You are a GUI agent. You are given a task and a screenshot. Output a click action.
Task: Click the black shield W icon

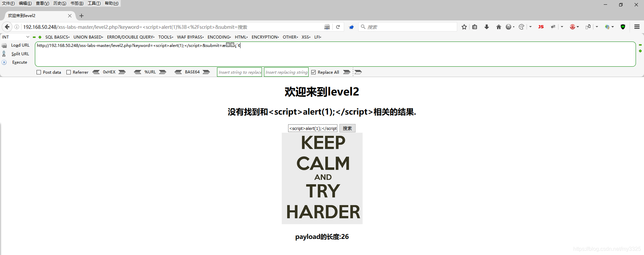tap(623, 27)
